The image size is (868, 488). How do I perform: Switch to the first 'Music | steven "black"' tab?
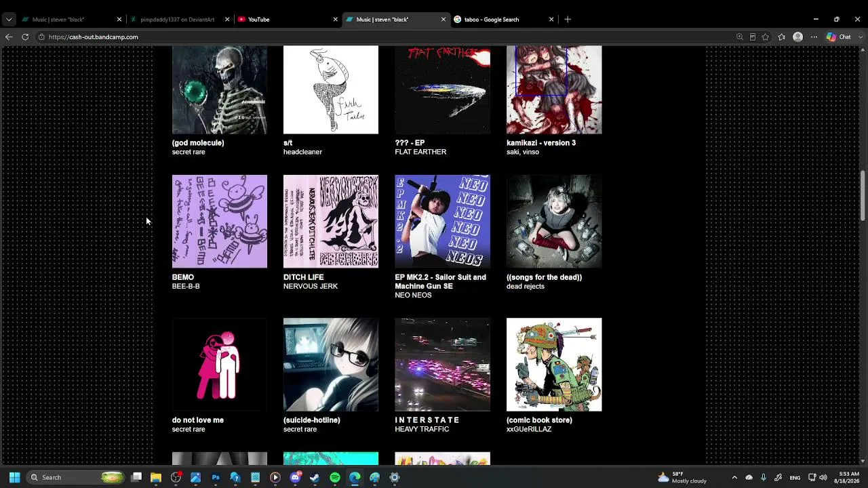click(72, 19)
